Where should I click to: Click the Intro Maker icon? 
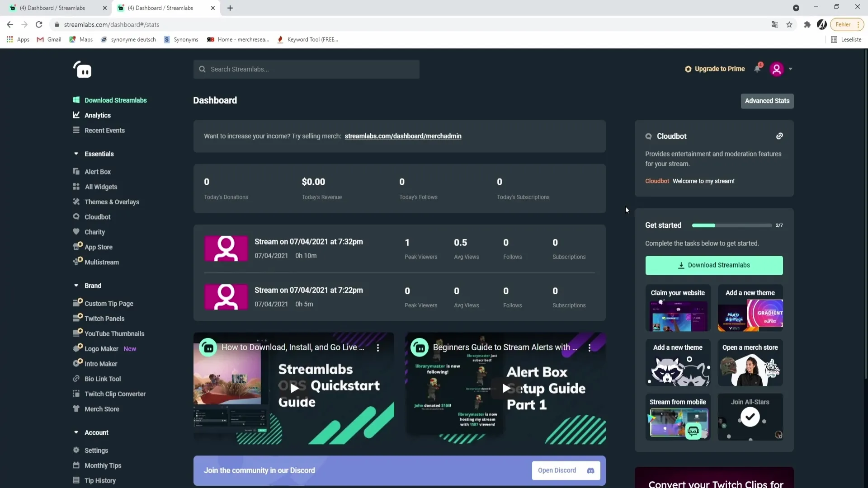(x=78, y=363)
